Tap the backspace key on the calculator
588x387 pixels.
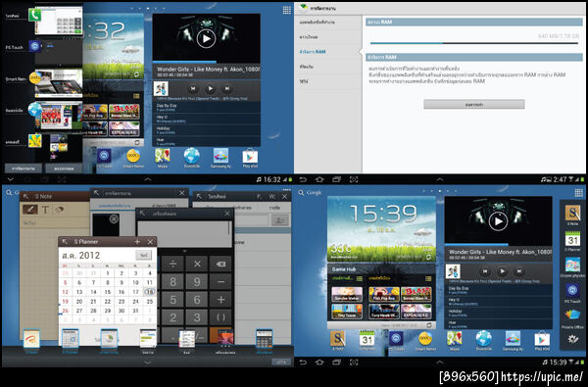(x=220, y=264)
